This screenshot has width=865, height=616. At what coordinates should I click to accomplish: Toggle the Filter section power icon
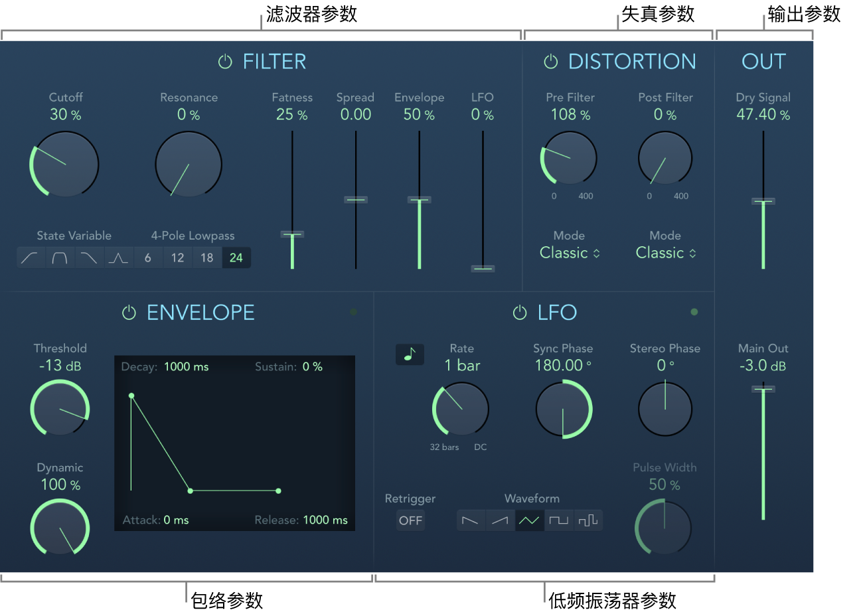coord(225,62)
